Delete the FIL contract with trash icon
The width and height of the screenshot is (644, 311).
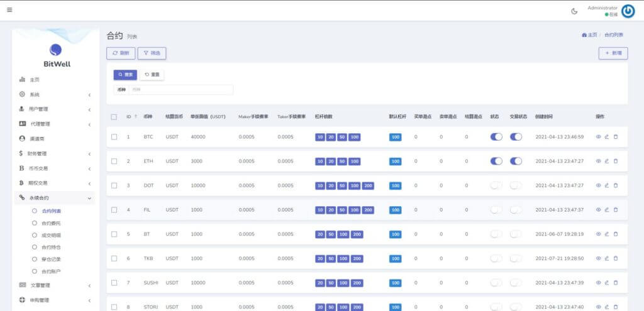click(615, 210)
